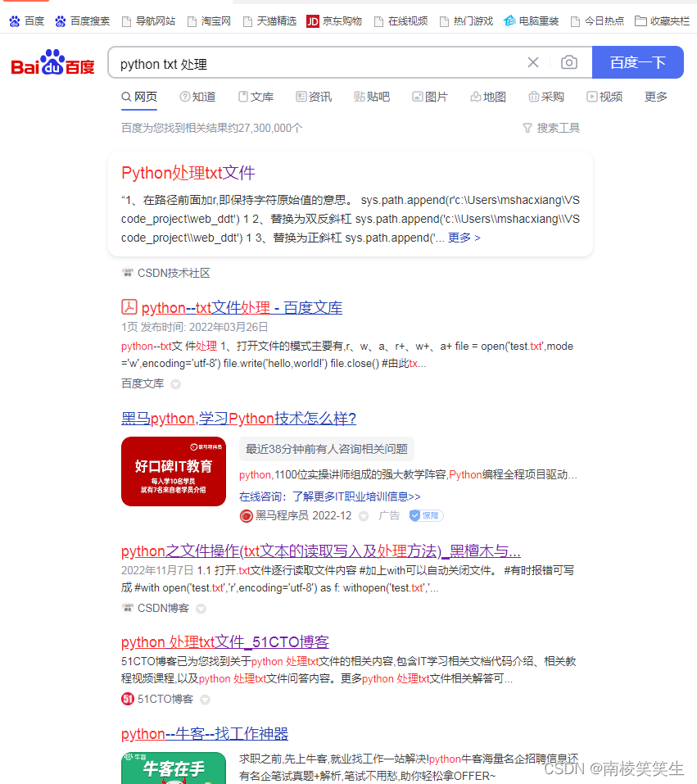Open 黑马python,学习Python技术怎么样? ad link
This screenshot has width=697, height=784.
tap(238, 419)
